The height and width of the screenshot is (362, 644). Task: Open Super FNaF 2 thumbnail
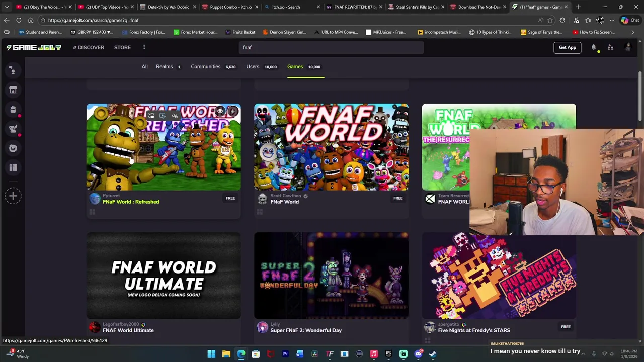[331, 276]
